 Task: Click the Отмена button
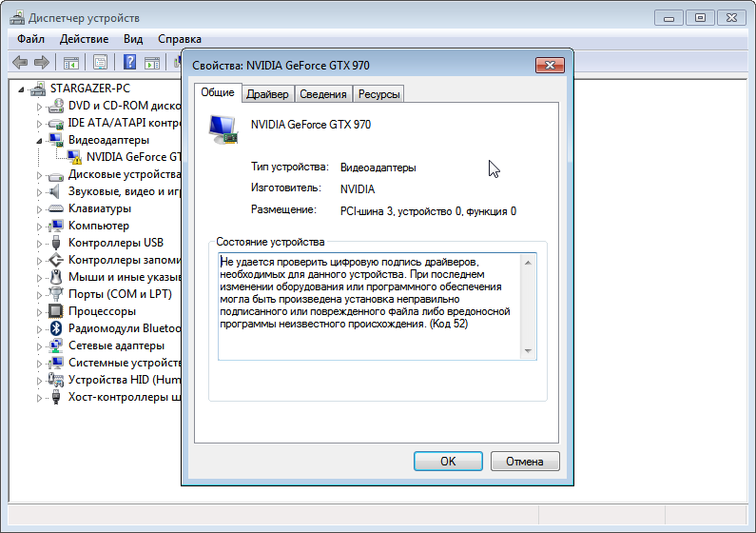tap(525, 461)
